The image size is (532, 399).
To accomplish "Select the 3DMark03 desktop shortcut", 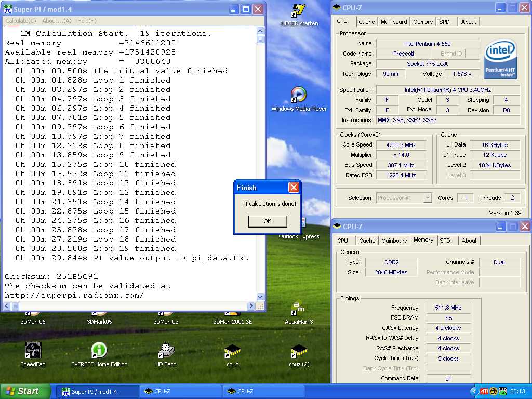I will [x=166, y=318].
